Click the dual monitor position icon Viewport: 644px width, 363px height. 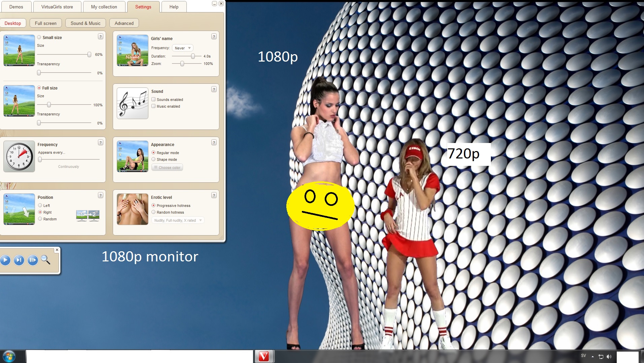coord(88,215)
